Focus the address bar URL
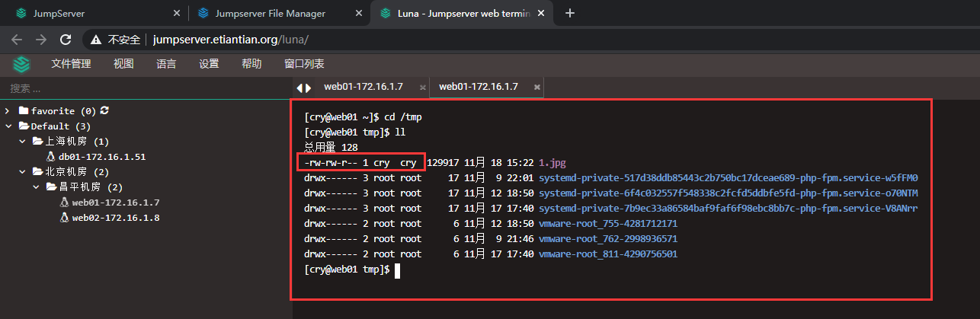This screenshot has width=980, height=319. (x=230, y=40)
